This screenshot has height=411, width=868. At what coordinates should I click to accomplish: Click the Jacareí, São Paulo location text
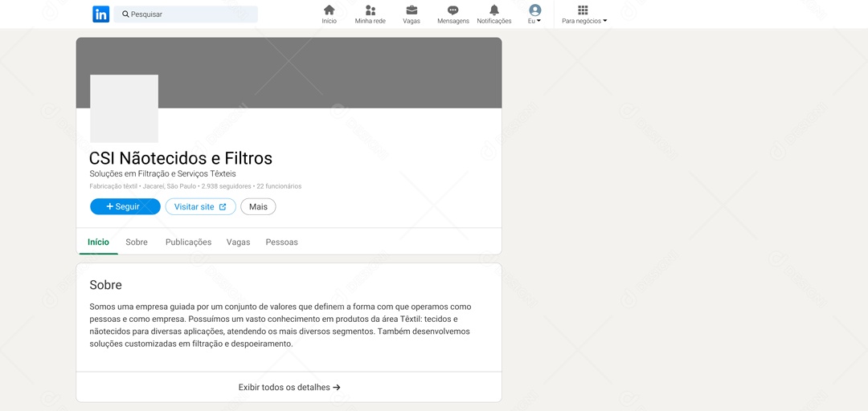pyautogui.click(x=169, y=186)
